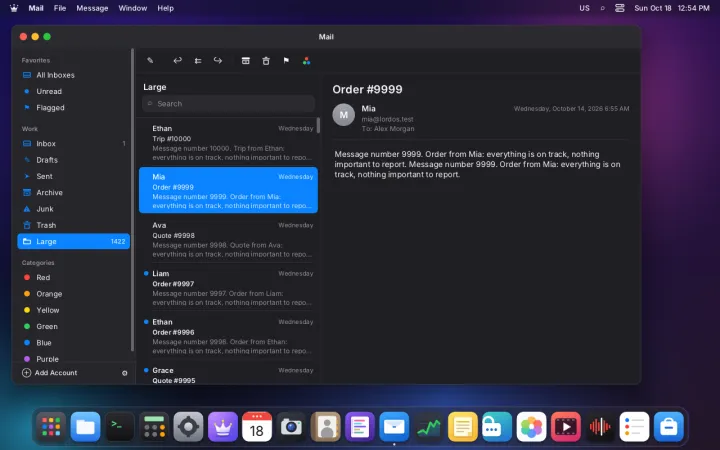Open the Message menu
The image size is (720, 450).
(92, 8)
